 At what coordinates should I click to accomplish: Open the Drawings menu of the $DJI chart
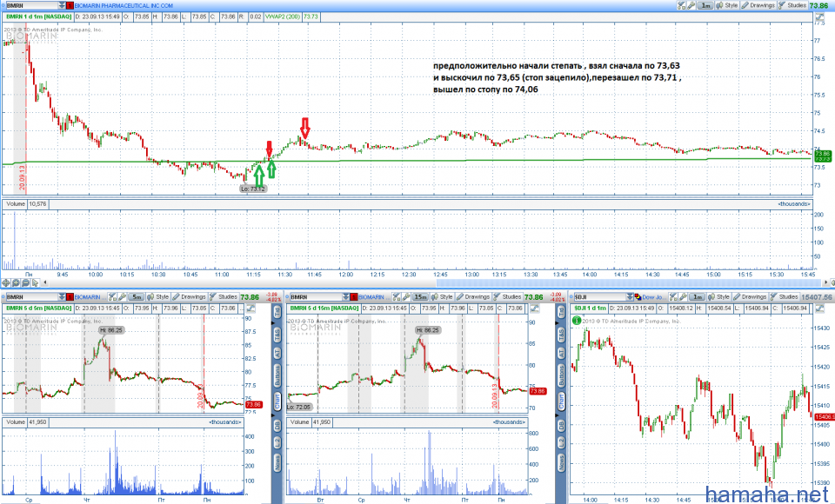750,297
